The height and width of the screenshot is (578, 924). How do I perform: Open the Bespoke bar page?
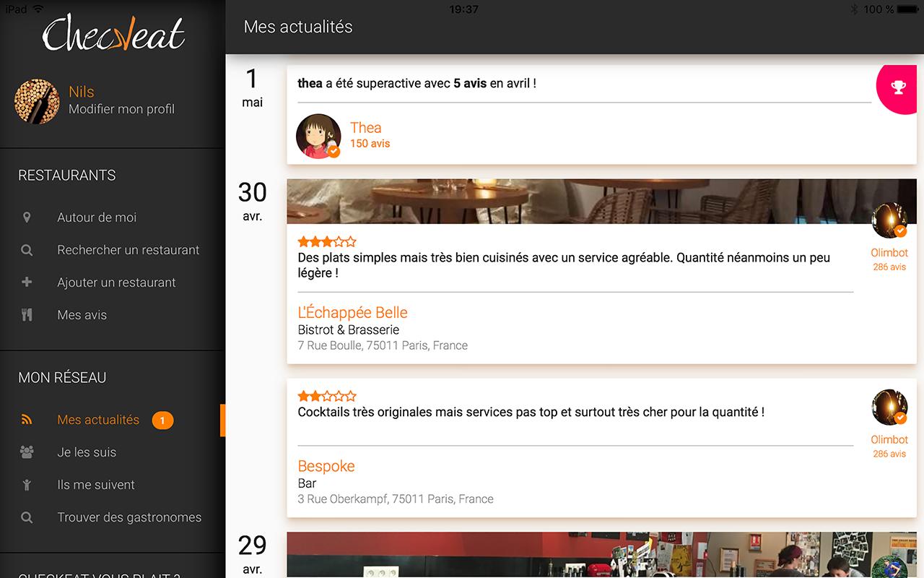coord(326,467)
